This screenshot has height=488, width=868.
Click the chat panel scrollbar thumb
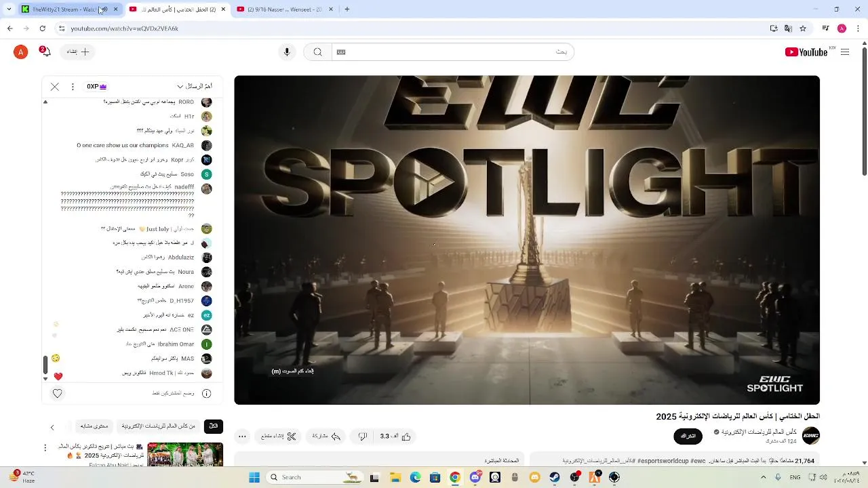[45, 365]
